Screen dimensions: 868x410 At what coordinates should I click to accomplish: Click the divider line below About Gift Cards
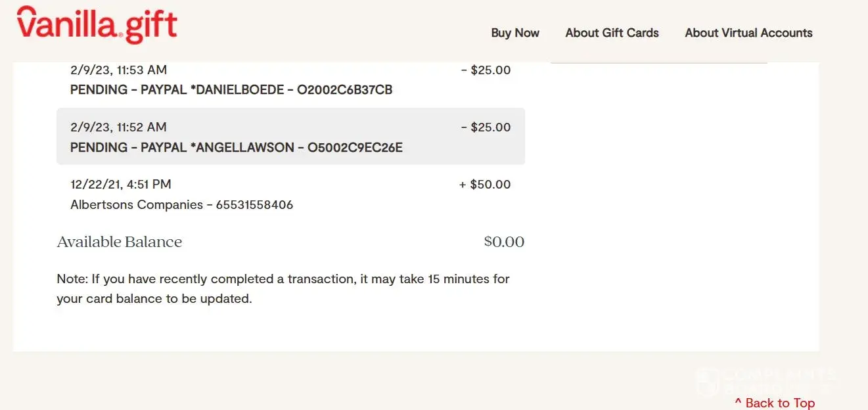point(658,63)
